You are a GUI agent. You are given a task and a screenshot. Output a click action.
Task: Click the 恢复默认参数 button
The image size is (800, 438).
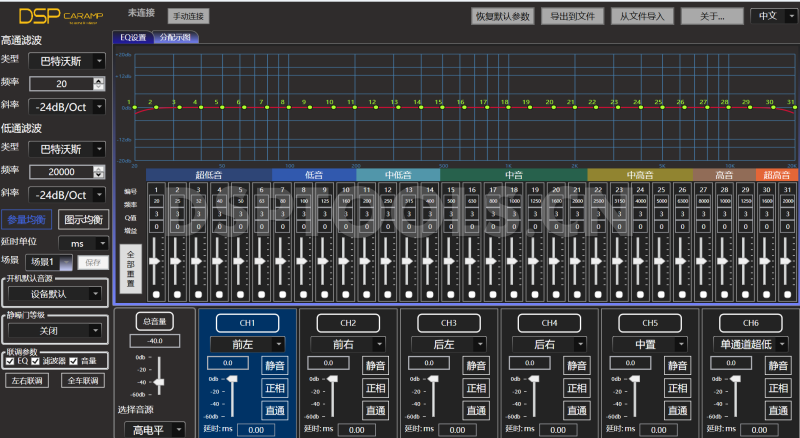(x=502, y=16)
